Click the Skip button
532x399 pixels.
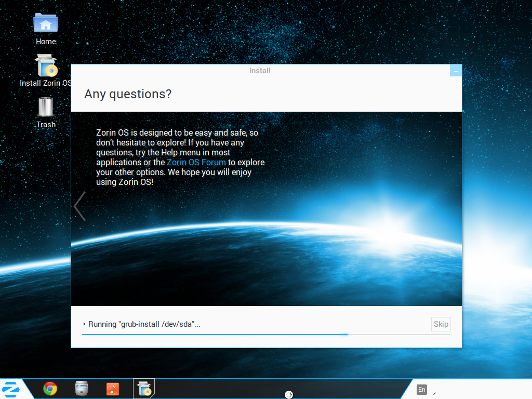(441, 324)
